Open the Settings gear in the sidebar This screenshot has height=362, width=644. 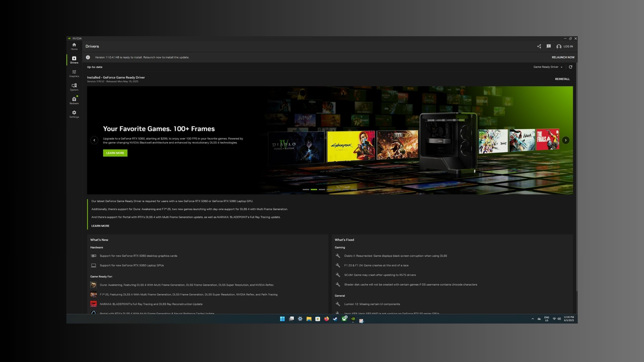point(74,114)
